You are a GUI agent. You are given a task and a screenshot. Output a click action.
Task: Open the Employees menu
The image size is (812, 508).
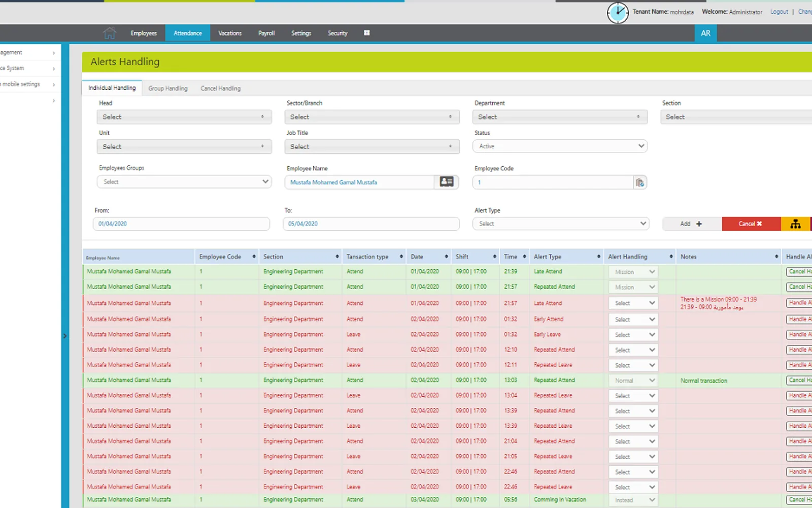tap(144, 33)
